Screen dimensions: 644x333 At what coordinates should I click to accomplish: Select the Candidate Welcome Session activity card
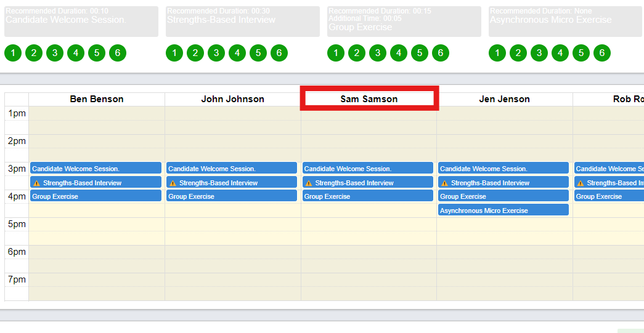point(81,22)
